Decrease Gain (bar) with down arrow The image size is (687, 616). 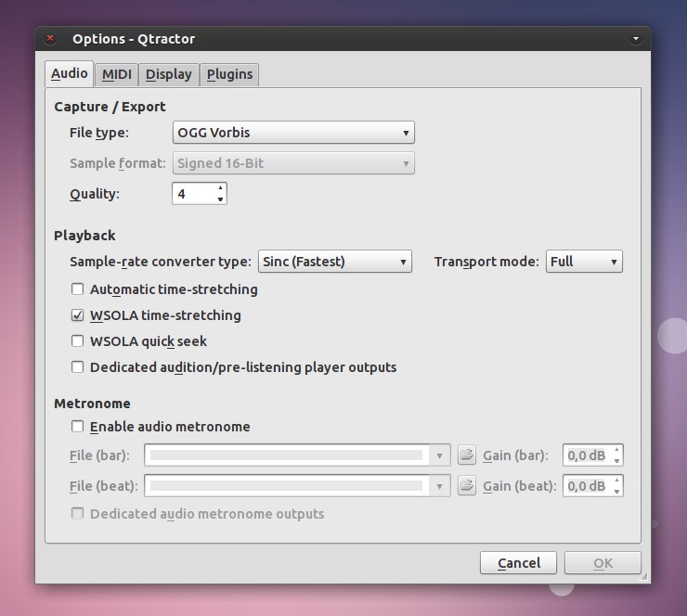coord(616,461)
